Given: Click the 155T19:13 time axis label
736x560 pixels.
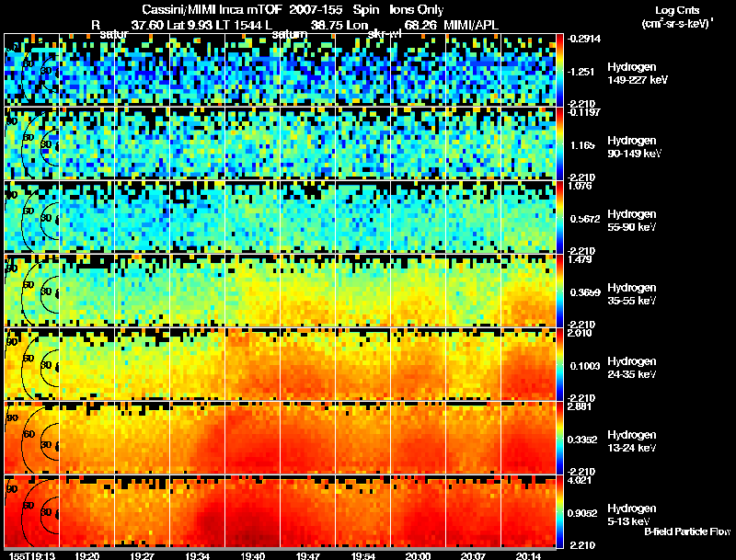Looking at the screenshot, I should pyautogui.click(x=32, y=555).
